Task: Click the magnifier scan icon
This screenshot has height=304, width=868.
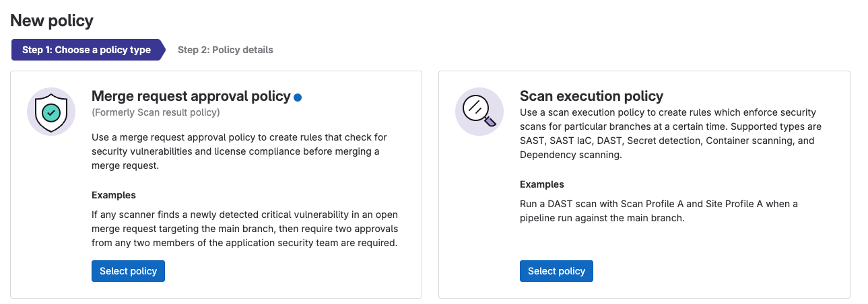Action: (479, 112)
